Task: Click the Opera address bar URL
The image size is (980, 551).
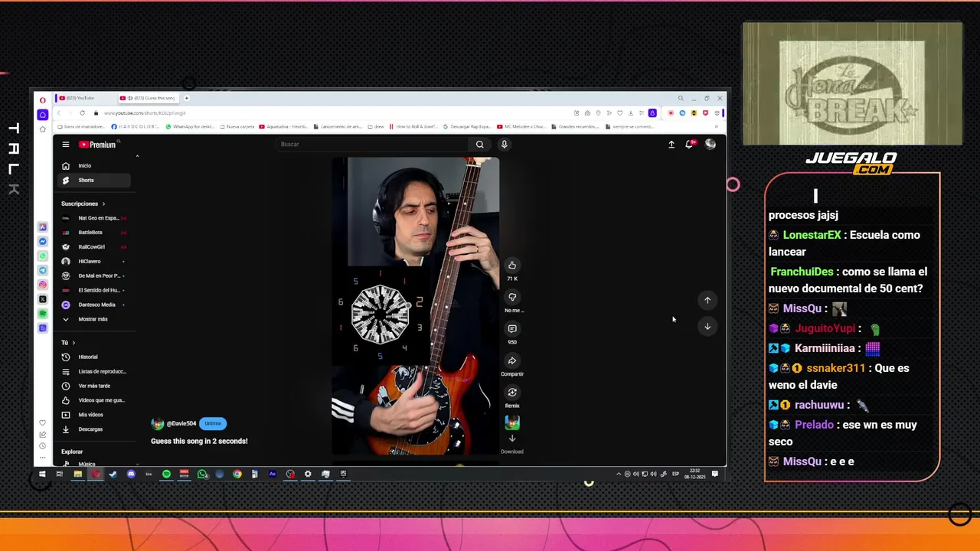Action: [145, 113]
